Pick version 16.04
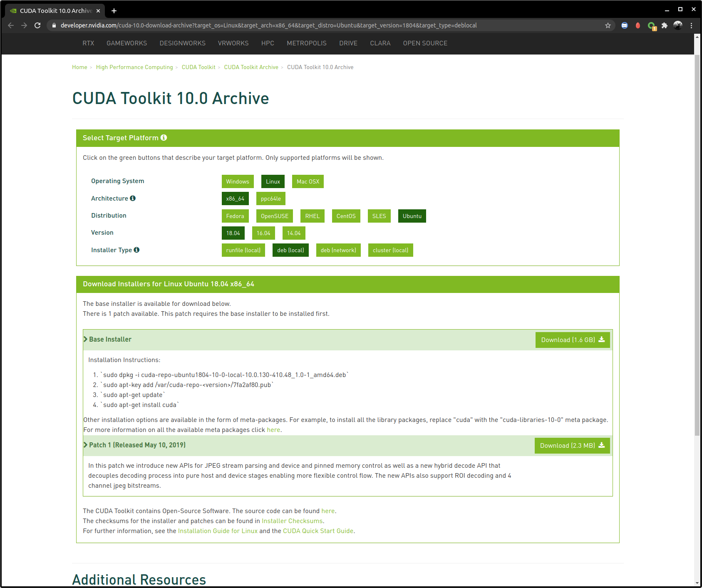Screen dimensions: 702x588 coord(263,233)
